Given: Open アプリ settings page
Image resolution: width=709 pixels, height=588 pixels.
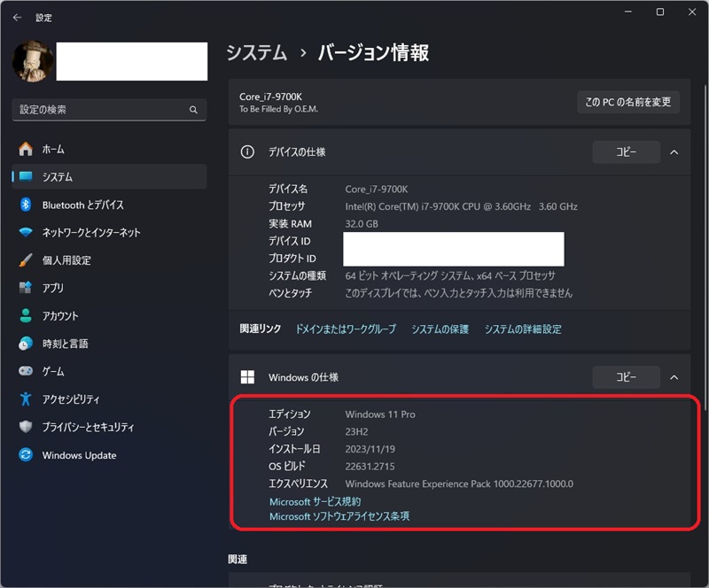Looking at the screenshot, I should coord(109,288).
